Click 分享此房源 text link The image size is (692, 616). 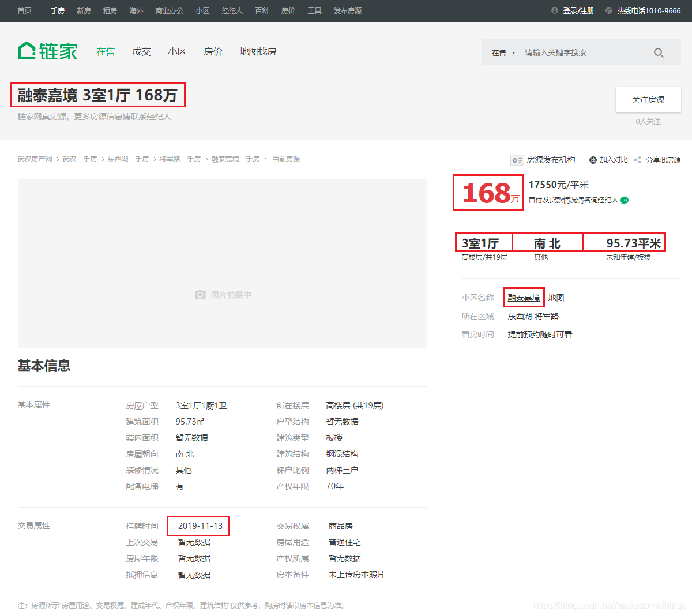click(x=663, y=160)
